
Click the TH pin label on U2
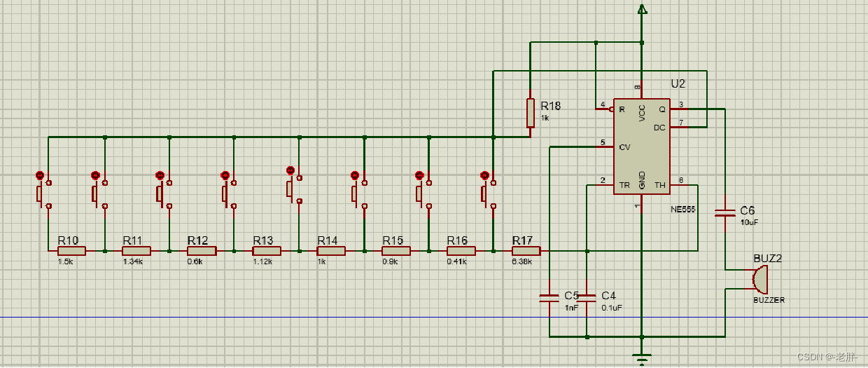point(660,186)
